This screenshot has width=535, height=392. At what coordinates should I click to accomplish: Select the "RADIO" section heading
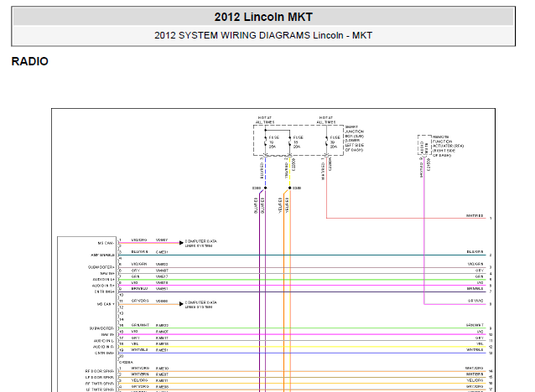(x=29, y=61)
